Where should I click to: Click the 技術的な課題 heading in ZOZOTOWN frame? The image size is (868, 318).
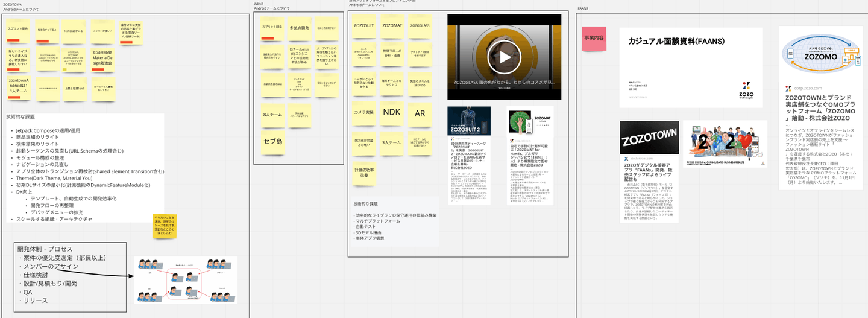pyautogui.click(x=22, y=117)
